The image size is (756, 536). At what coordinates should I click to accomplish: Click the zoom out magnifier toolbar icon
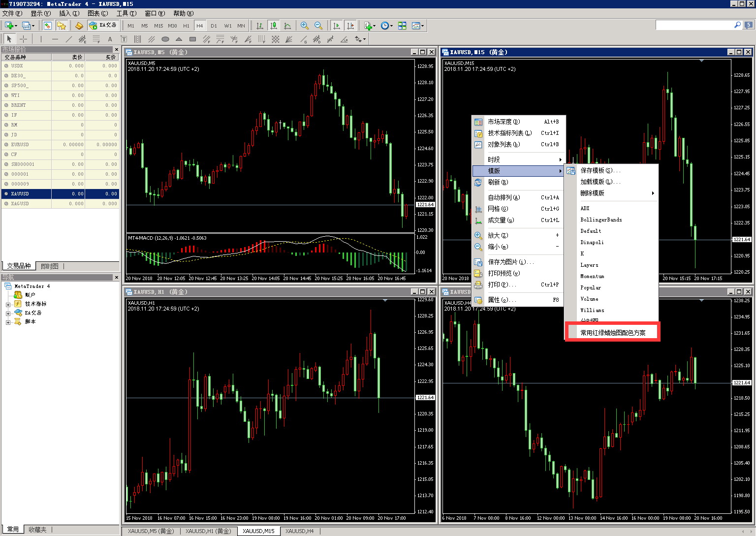(x=318, y=26)
